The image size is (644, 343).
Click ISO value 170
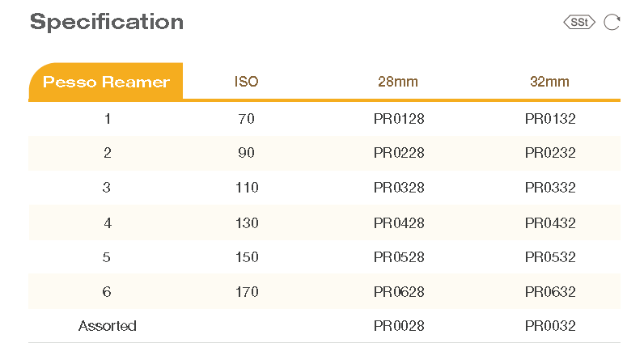247,291
